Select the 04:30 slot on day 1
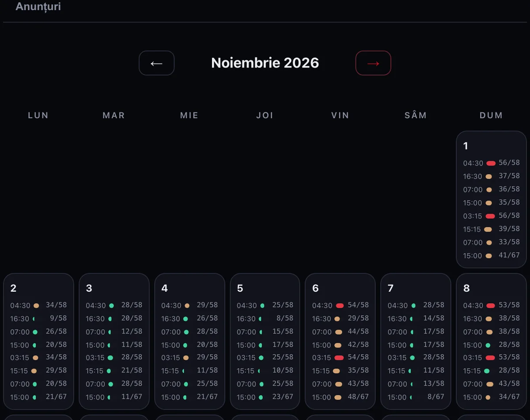530x420 pixels. pos(492,163)
